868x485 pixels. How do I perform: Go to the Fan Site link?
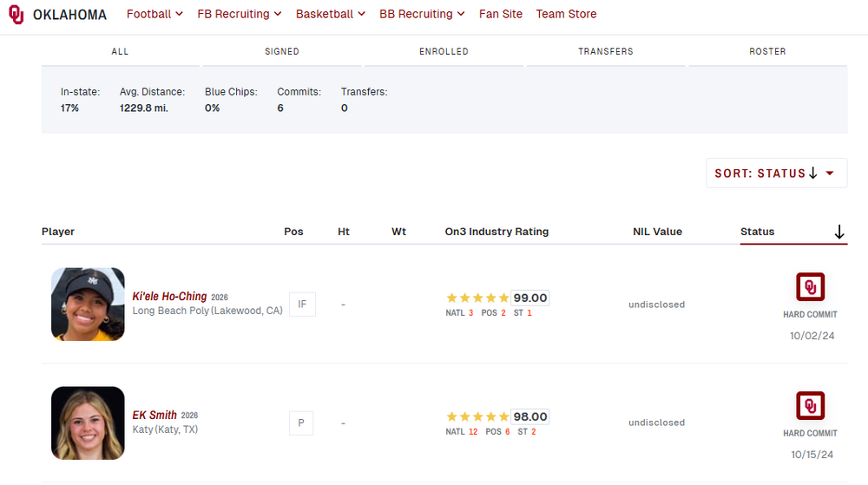[x=501, y=15]
